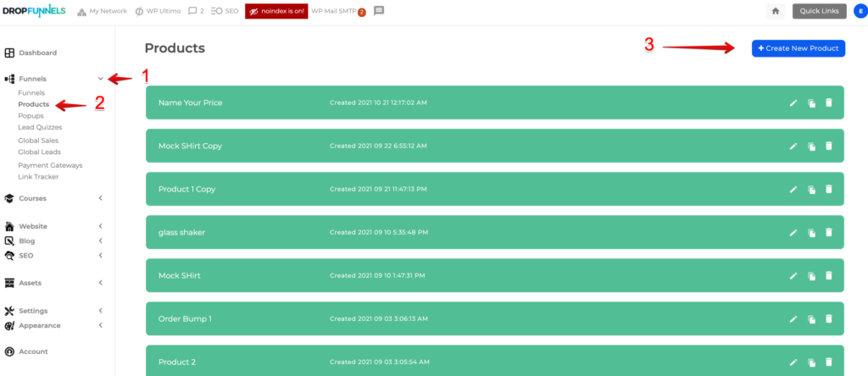868x376 pixels.
Task: Edit the Order Bump 1 product
Action: 793,318
